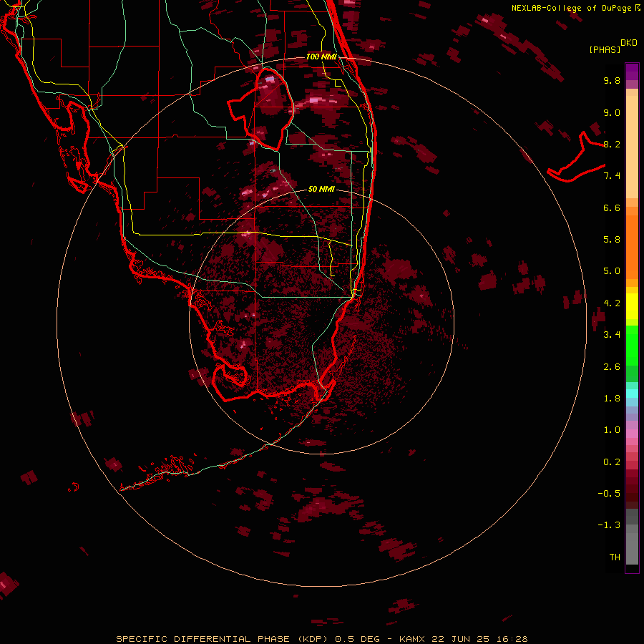The width and height of the screenshot is (644, 644).
Task: Click the 50 NMI range ring label
Action: [x=321, y=189]
